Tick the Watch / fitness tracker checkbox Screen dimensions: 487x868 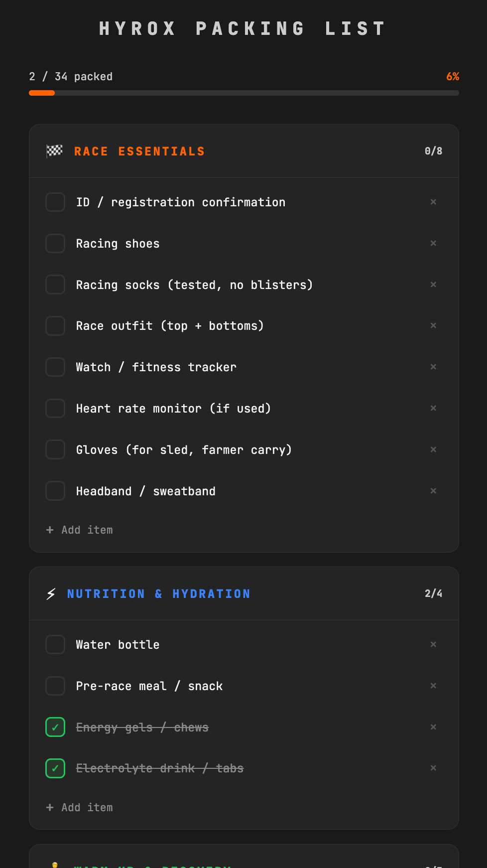pyautogui.click(x=55, y=367)
